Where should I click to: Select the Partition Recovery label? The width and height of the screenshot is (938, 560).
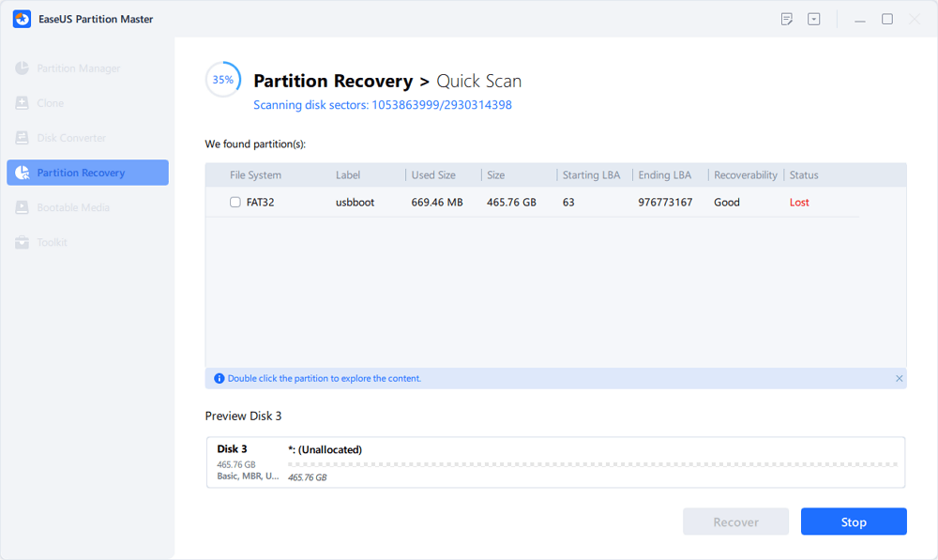click(81, 173)
